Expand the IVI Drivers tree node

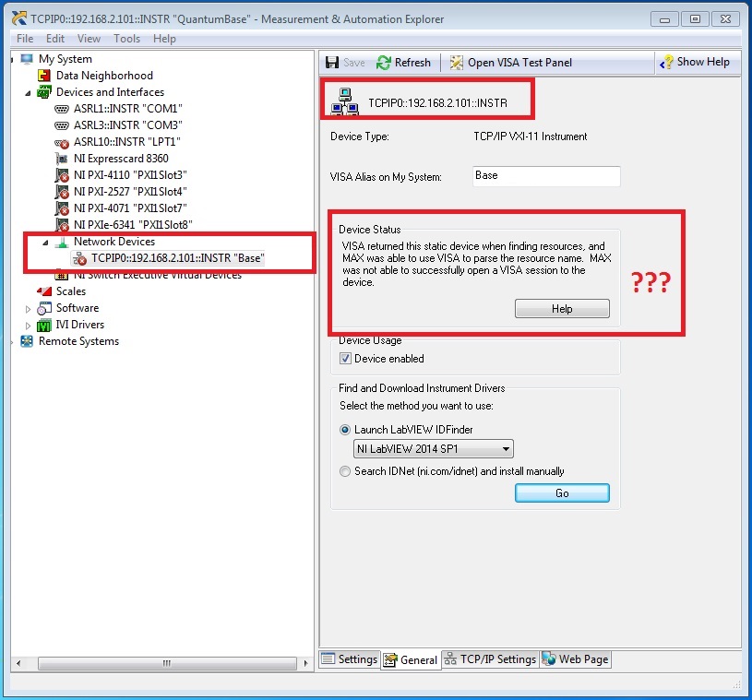tap(28, 326)
